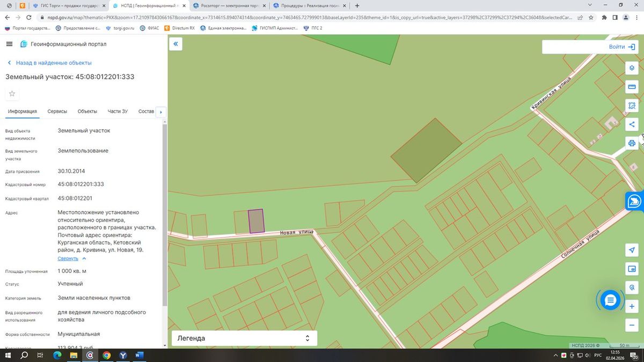Image resolution: width=644 pixels, height=362 pixels.
Task: Center map on my location
Action: click(x=632, y=250)
